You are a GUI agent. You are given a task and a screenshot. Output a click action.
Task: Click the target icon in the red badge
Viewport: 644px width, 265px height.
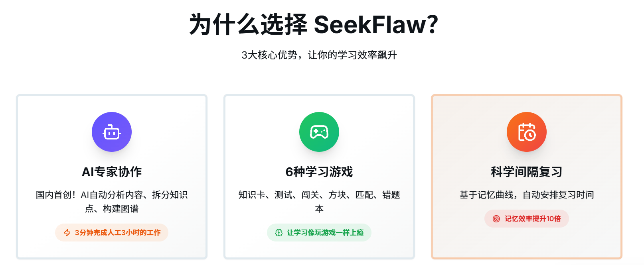pyautogui.click(x=496, y=219)
